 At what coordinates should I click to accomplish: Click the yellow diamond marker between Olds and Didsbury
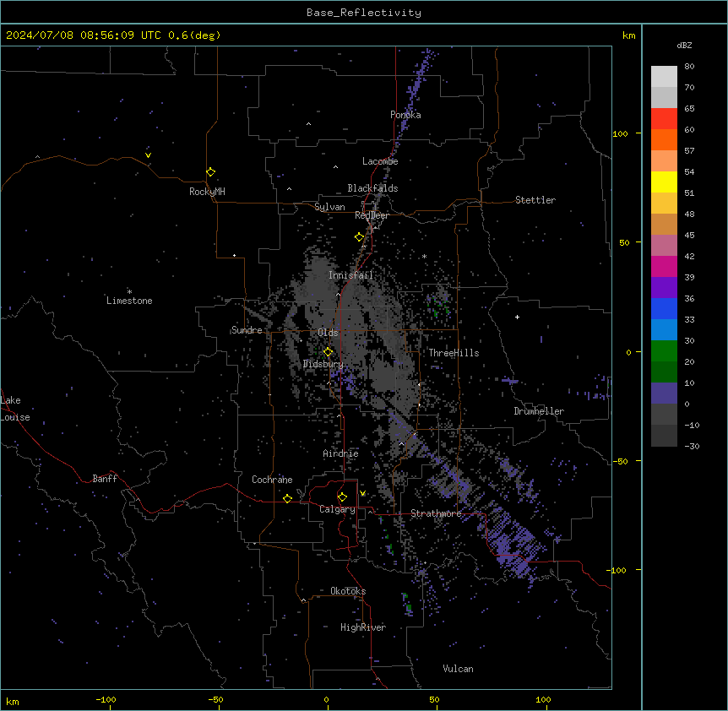(328, 352)
